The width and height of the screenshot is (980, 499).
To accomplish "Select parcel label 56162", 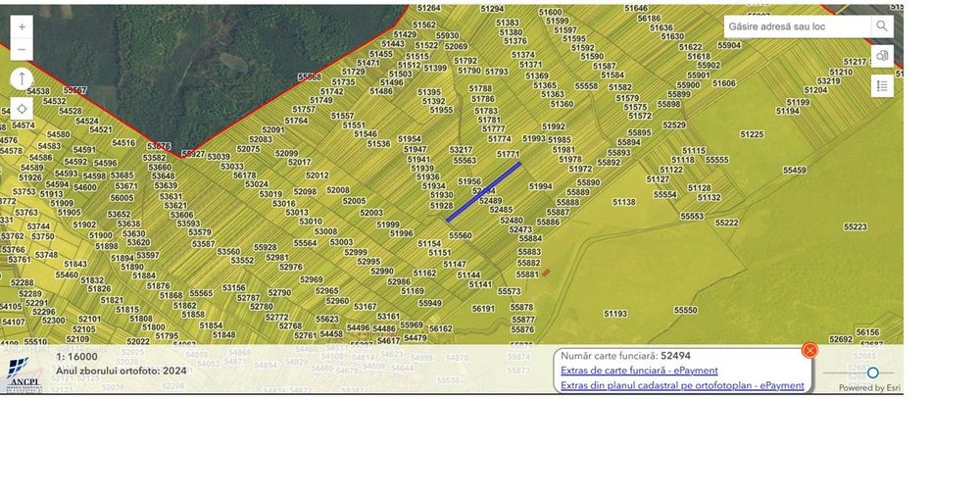I will tap(441, 329).
